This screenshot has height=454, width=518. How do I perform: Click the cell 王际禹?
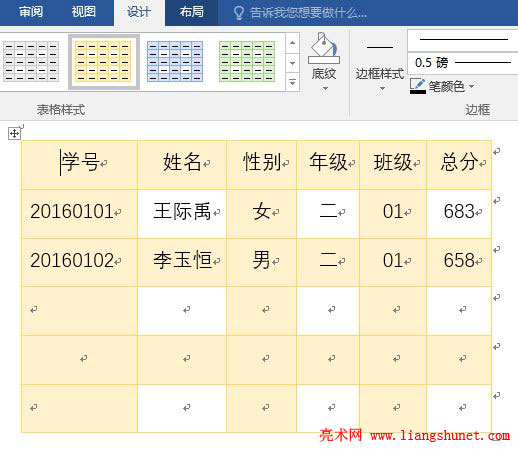182,214
